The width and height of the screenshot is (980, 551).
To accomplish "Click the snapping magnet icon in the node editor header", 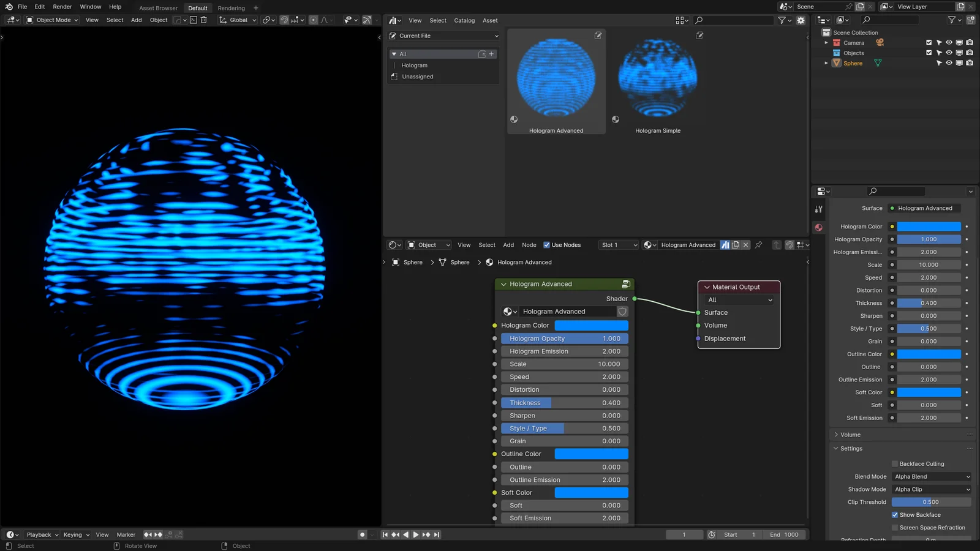I will [x=790, y=245].
